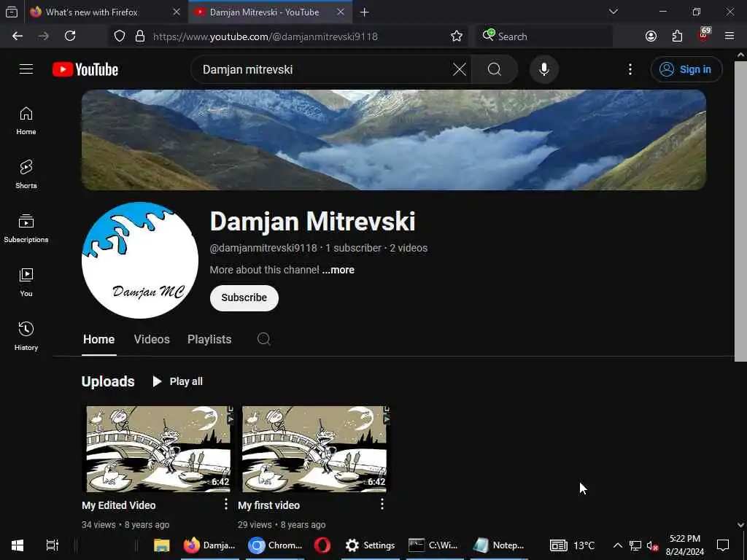747x560 pixels.
Task: Switch to Chrome on the taskbar
Action: 275,545
